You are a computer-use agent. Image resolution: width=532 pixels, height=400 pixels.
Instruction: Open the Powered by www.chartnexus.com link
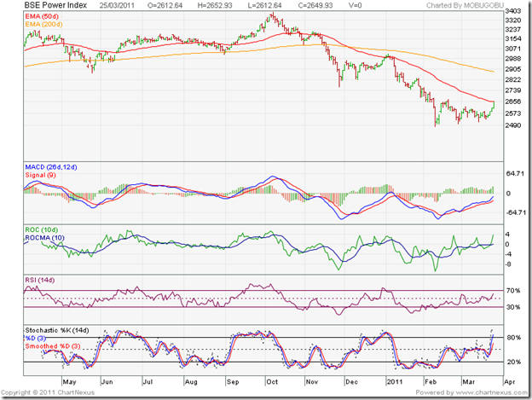point(471,392)
